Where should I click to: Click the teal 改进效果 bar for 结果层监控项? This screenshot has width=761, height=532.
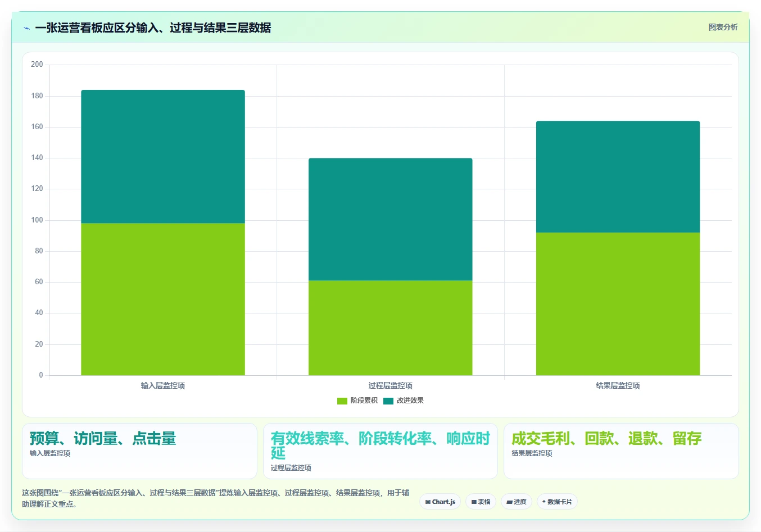[x=618, y=177]
